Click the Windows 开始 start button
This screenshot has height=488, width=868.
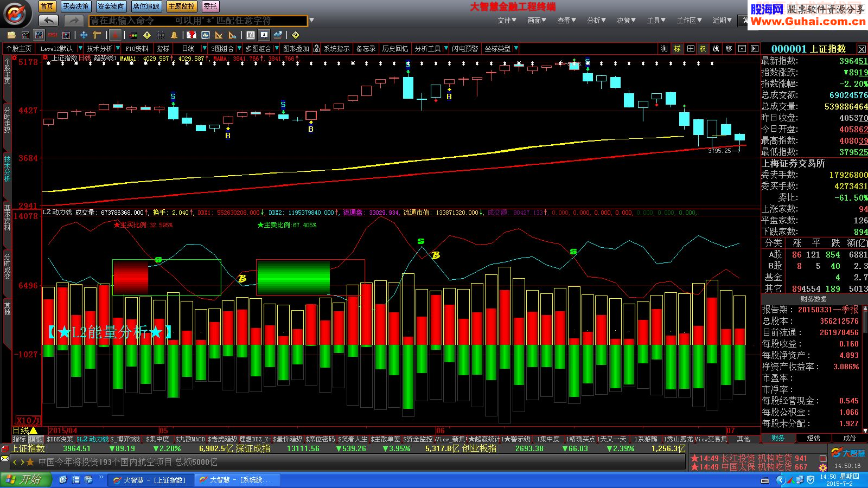coord(25,479)
